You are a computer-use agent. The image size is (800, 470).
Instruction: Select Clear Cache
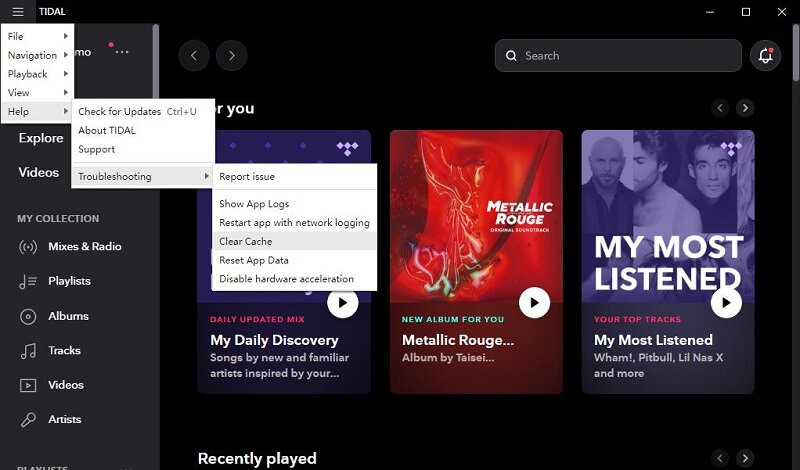click(294, 241)
